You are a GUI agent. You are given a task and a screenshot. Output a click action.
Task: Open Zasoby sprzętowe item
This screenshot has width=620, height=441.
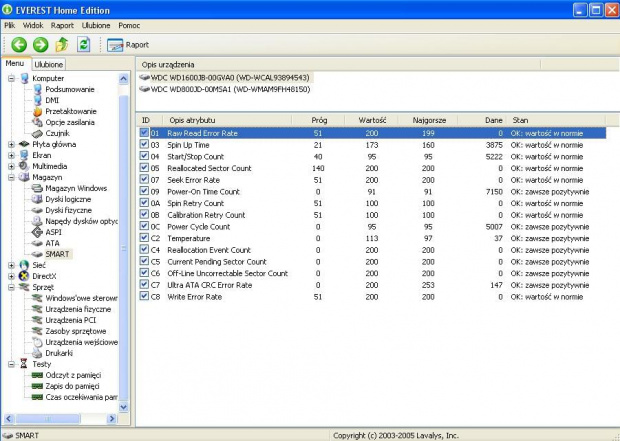tap(76, 331)
